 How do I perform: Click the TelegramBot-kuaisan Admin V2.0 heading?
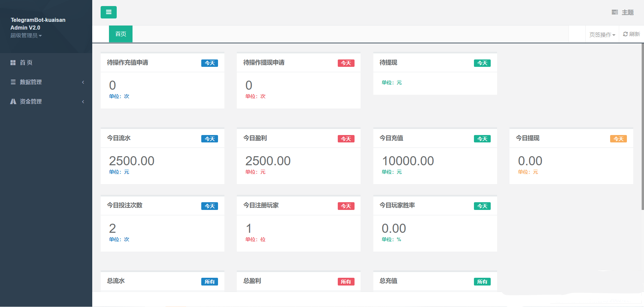tap(38, 24)
